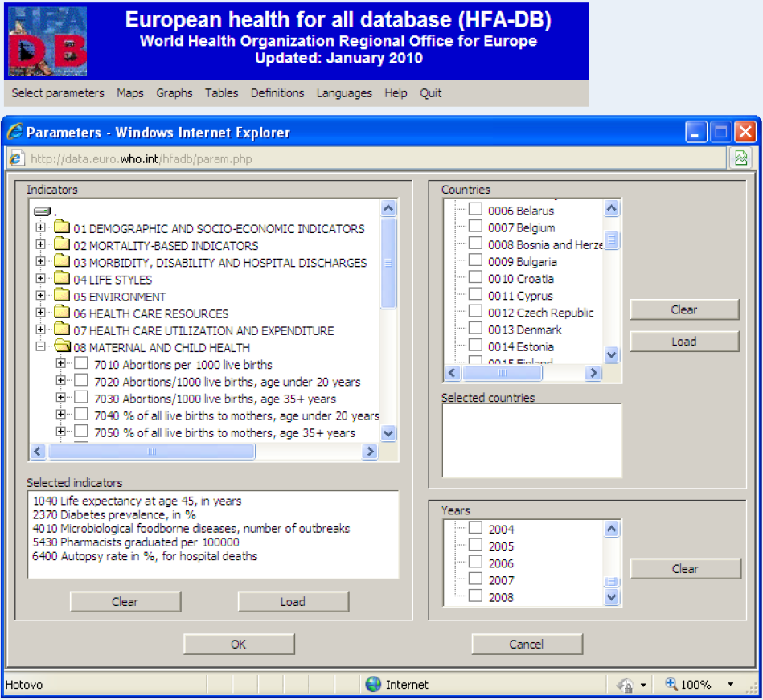Expand 03 Morbidity, Disability and Hospital Discharges
Screen dimensions: 763x700
(41, 261)
